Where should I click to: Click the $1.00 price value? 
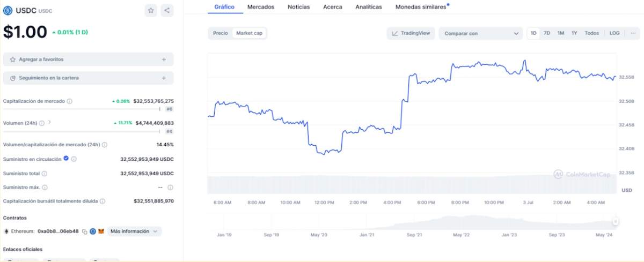(x=25, y=32)
